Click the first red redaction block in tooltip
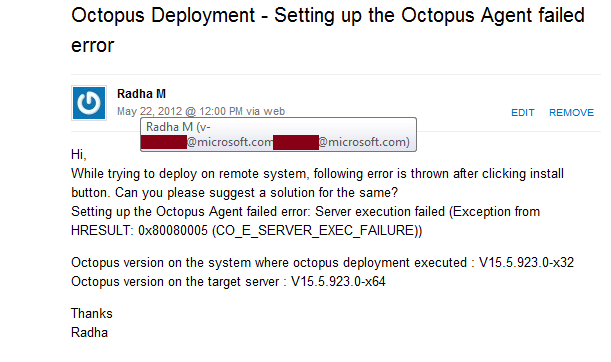This screenshot has height=362, width=611. [x=164, y=142]
